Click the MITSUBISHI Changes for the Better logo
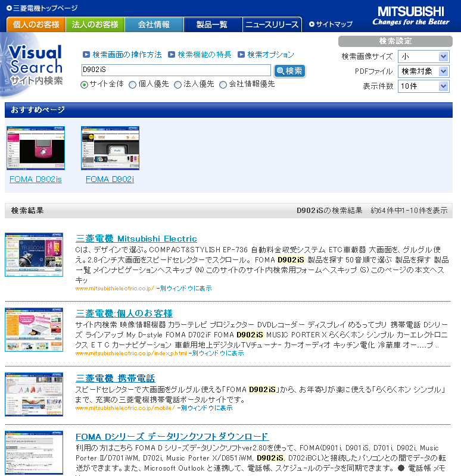 click(x=411, y=16)
